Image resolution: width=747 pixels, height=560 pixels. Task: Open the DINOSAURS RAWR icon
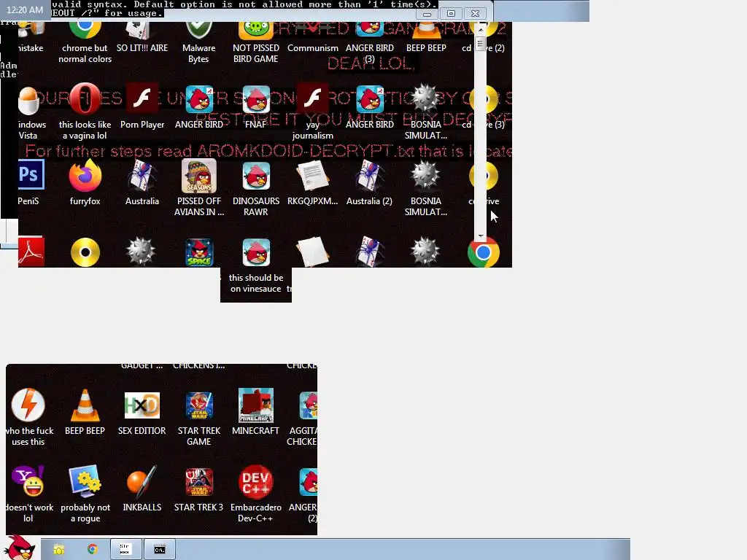tap(256, 187)
